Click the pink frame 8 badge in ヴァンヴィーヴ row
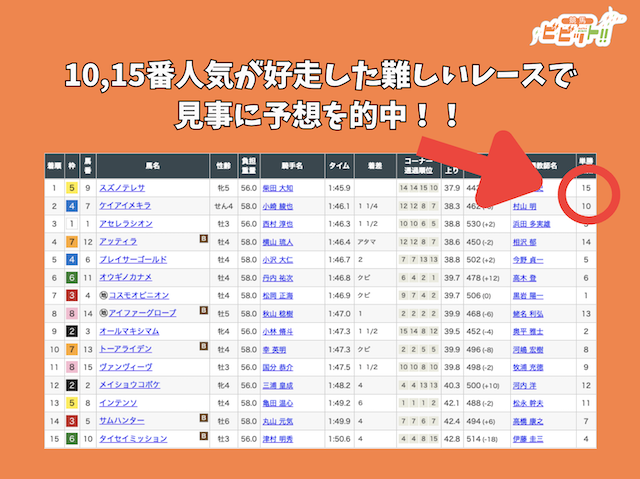This screenshot has width=640, height=479. tap(72, 367)
